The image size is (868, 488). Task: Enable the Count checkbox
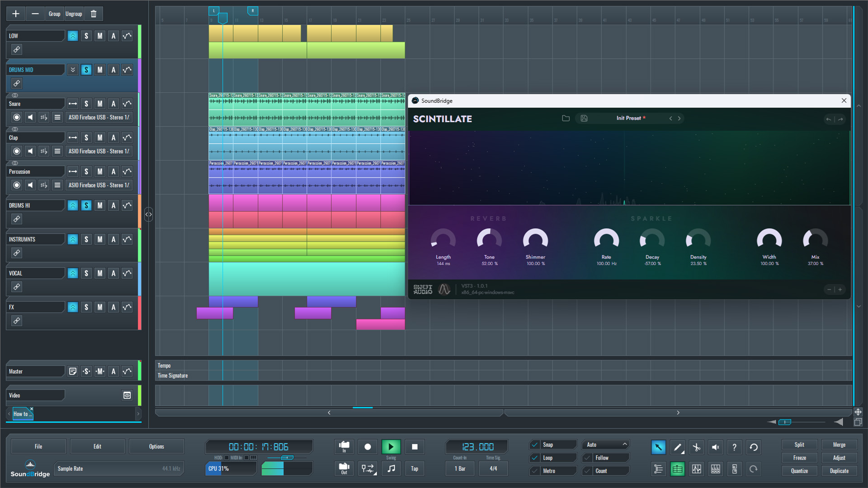pyautogui.click(x=587, y=471)
